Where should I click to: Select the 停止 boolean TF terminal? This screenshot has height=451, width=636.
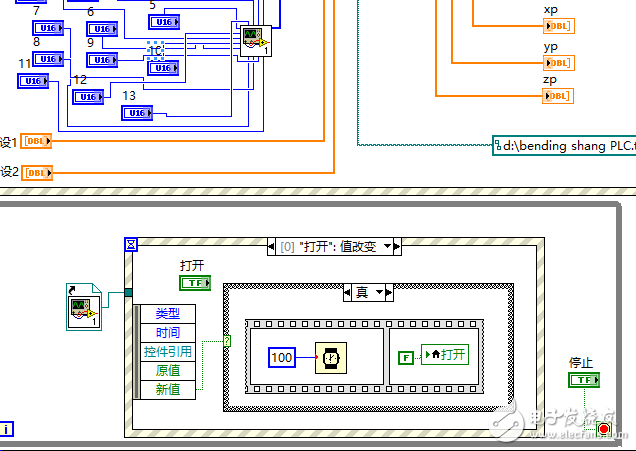(584, 380)
